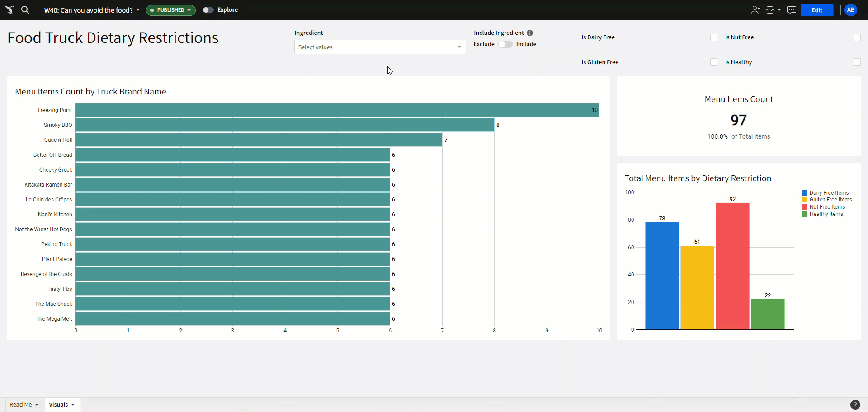Viewport: 868px width, 412px height.
Task: Expand the PUBLISHED version dropdown
Action: 171,10
